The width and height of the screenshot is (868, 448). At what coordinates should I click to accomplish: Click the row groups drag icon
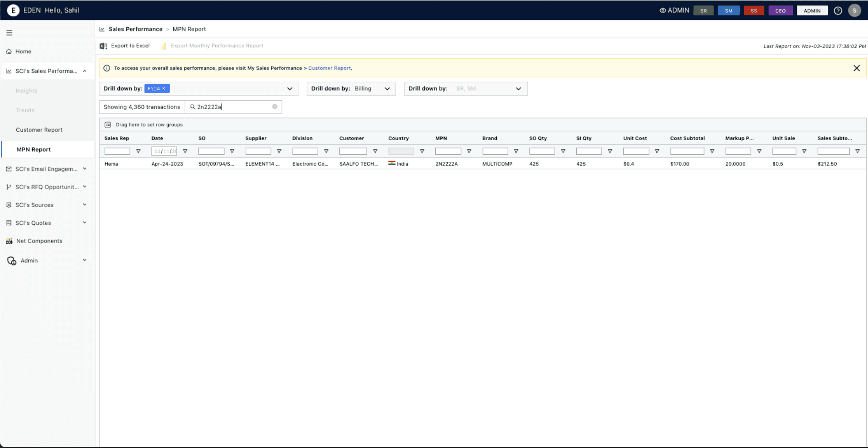[107, 125]
